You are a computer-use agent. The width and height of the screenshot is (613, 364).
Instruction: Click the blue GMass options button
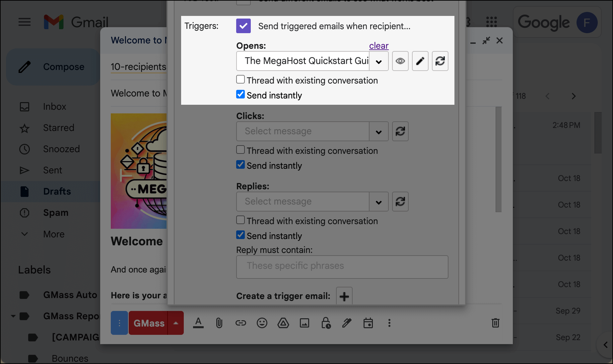tap(119, 323)
